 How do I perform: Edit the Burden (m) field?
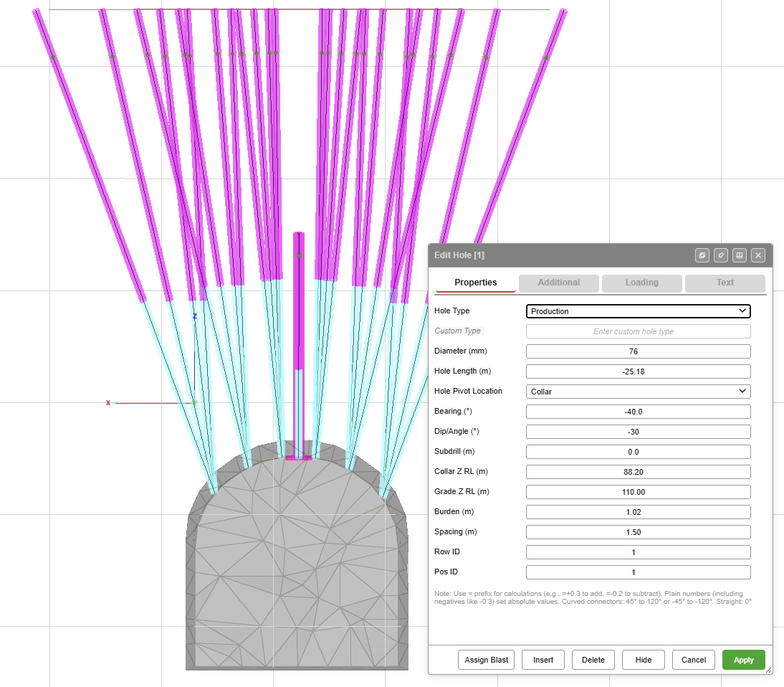point(638,512)
